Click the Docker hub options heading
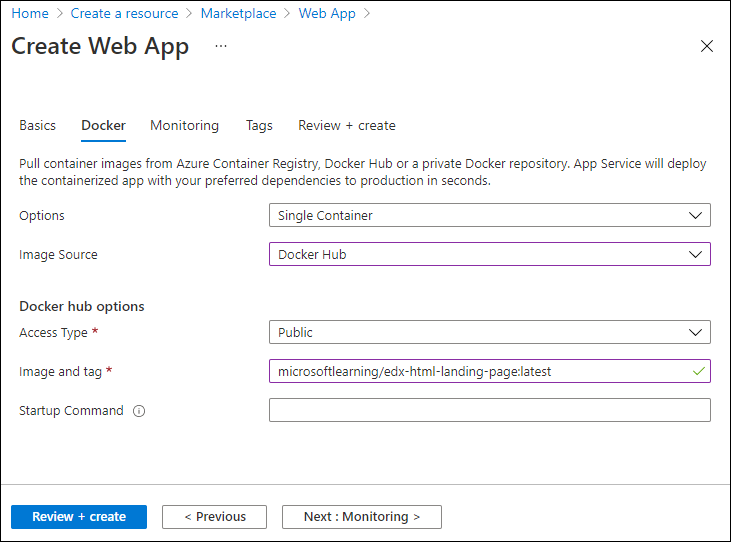This screenshot has width=731, height=542. point(82,307)
